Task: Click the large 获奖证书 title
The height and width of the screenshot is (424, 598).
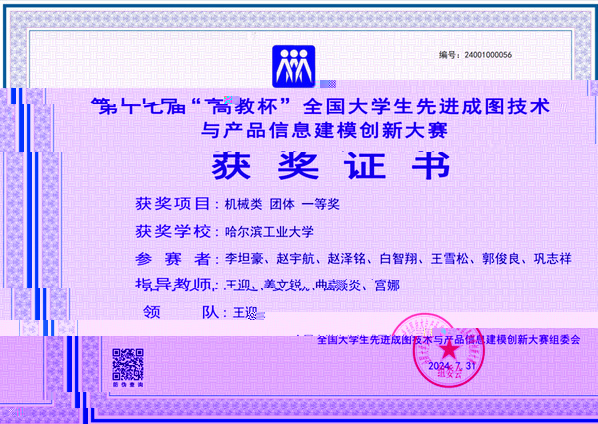Action: point(331,165)
